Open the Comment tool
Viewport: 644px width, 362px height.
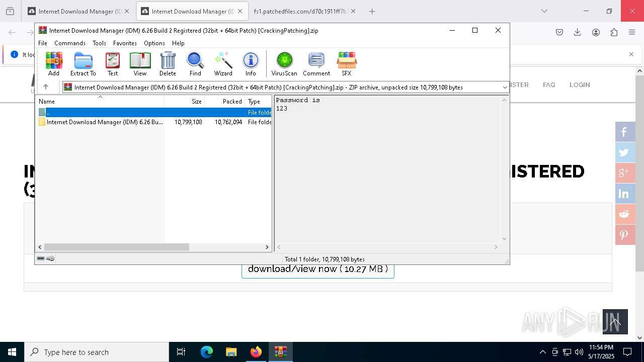click(x=316, y=64)
